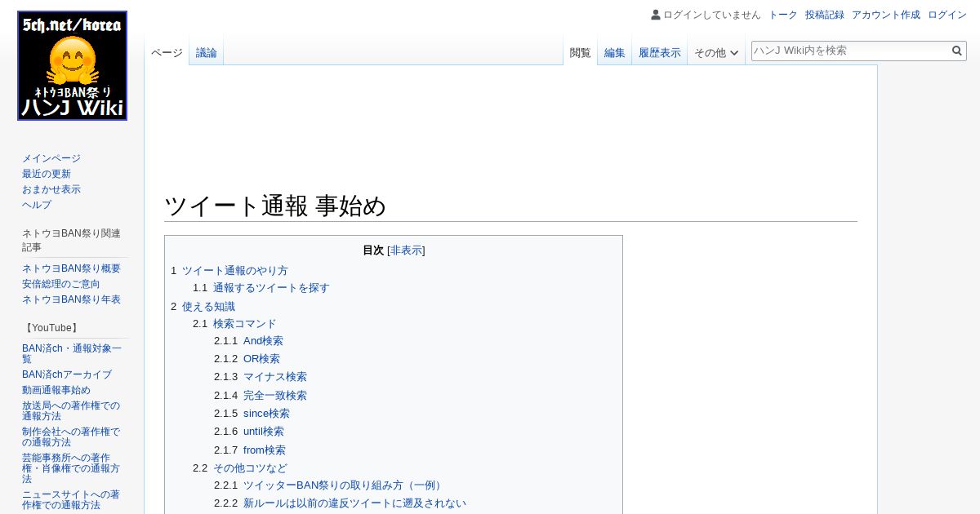Open BAN済ch・通報対象一覧 link
This screenshot has width=980, height=514.
tap(72, 353)
